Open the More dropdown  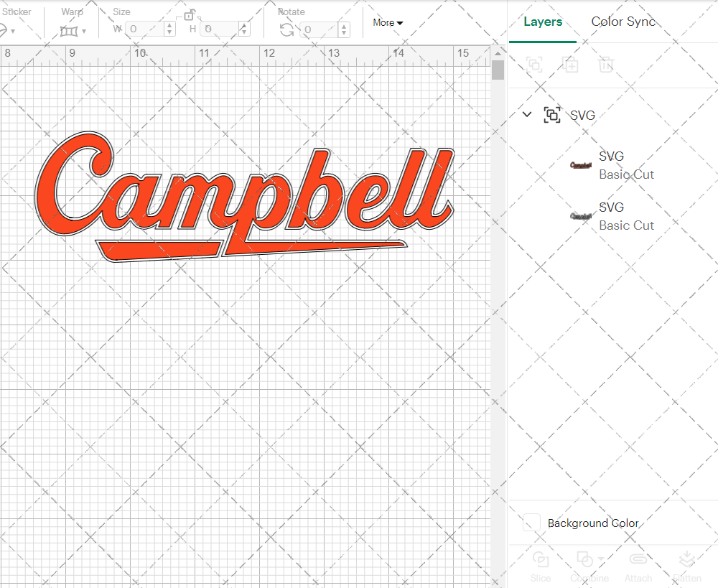coord(388,22)
